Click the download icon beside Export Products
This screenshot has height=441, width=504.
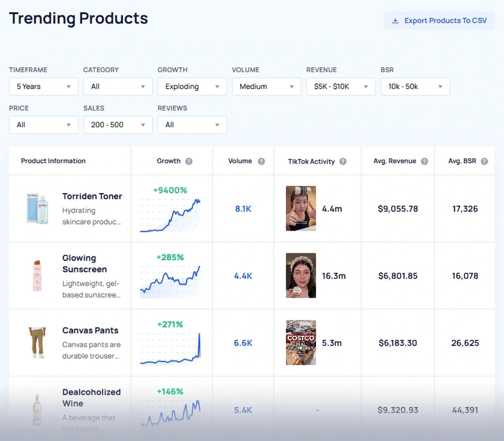click(395, 20)
